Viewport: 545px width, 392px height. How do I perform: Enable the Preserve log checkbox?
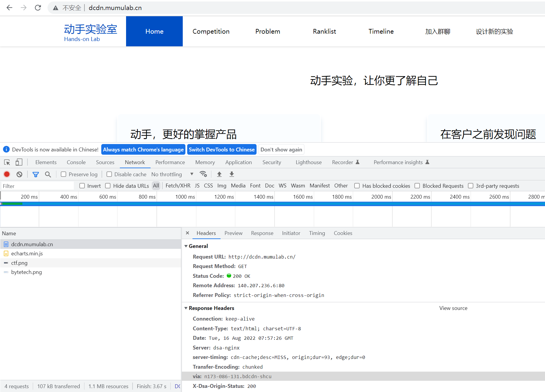63,174
